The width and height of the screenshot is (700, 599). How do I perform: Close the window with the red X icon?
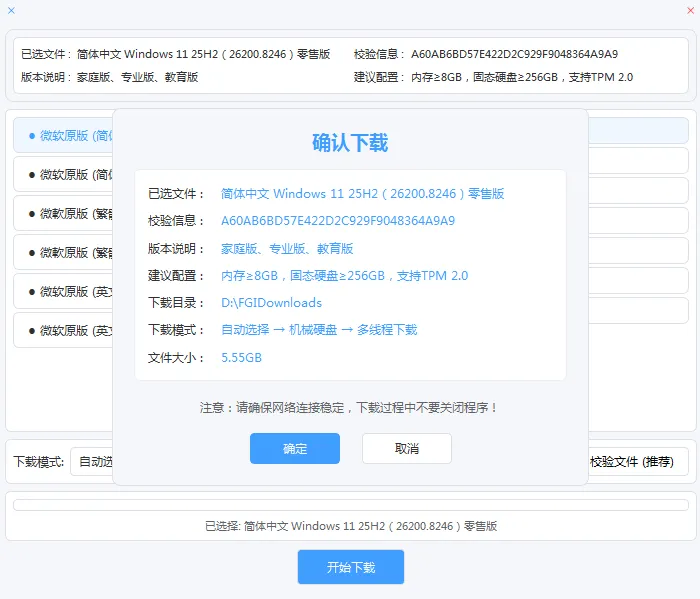691,10
